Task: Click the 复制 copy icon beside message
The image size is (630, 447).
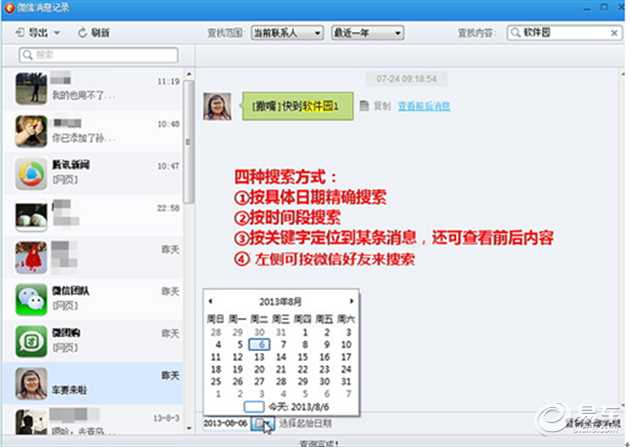Action: pyautogui.click(x=364, y=106)
